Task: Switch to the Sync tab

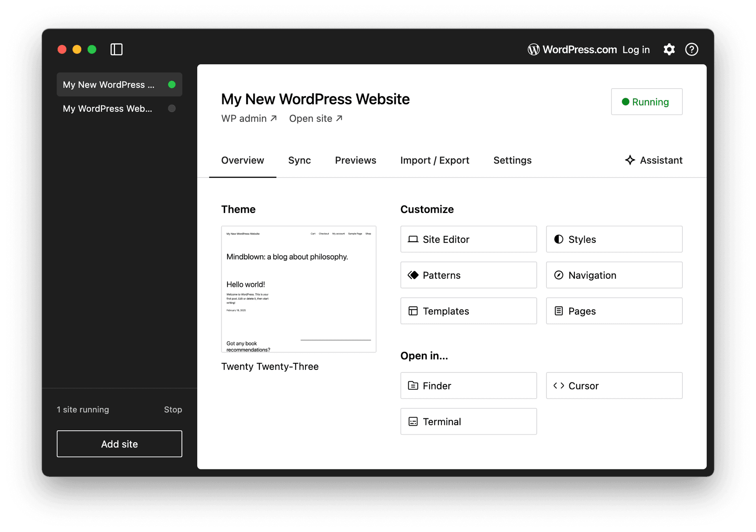Action: coord(299,160)
